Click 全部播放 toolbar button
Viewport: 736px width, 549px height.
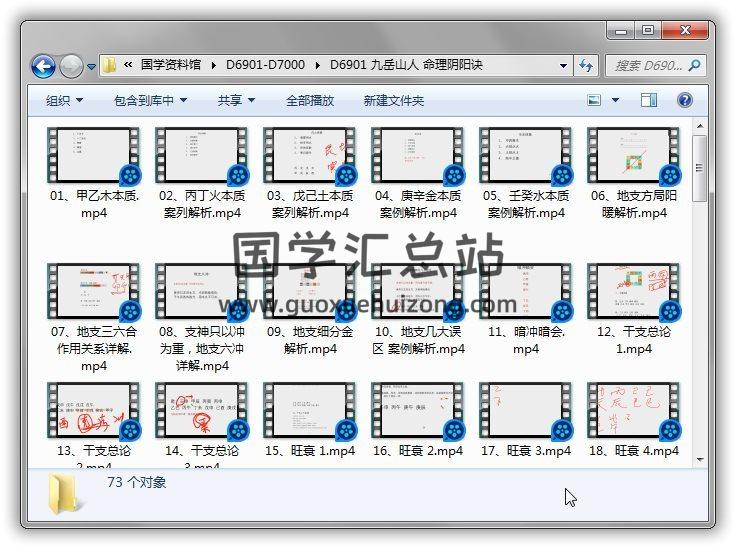point(310,100)
